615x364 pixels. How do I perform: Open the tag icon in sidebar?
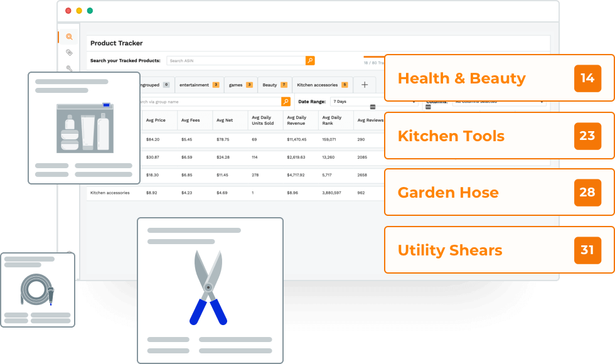click(69, 52)
